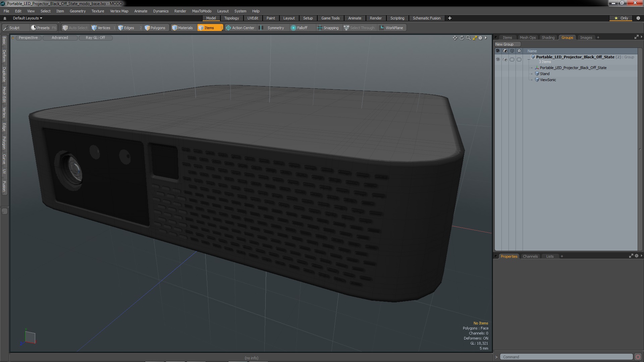Check the first checkbox in group row

point(512,59)
